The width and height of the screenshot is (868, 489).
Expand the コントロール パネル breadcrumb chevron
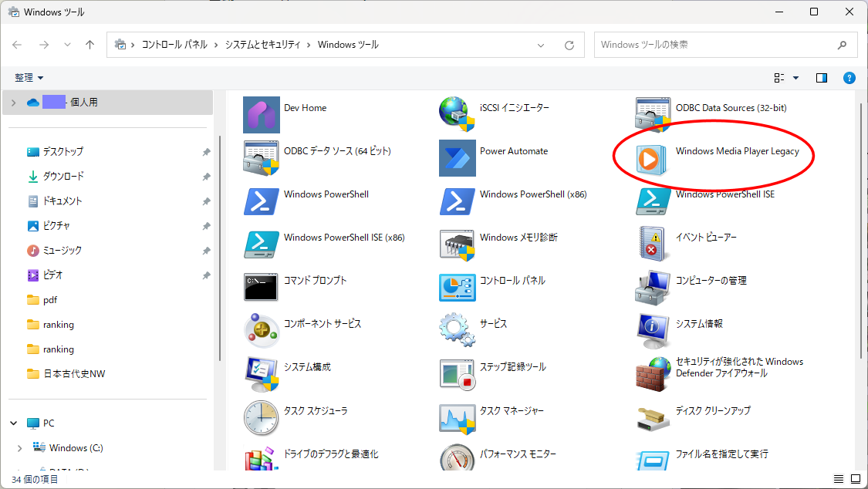point(217,46)
